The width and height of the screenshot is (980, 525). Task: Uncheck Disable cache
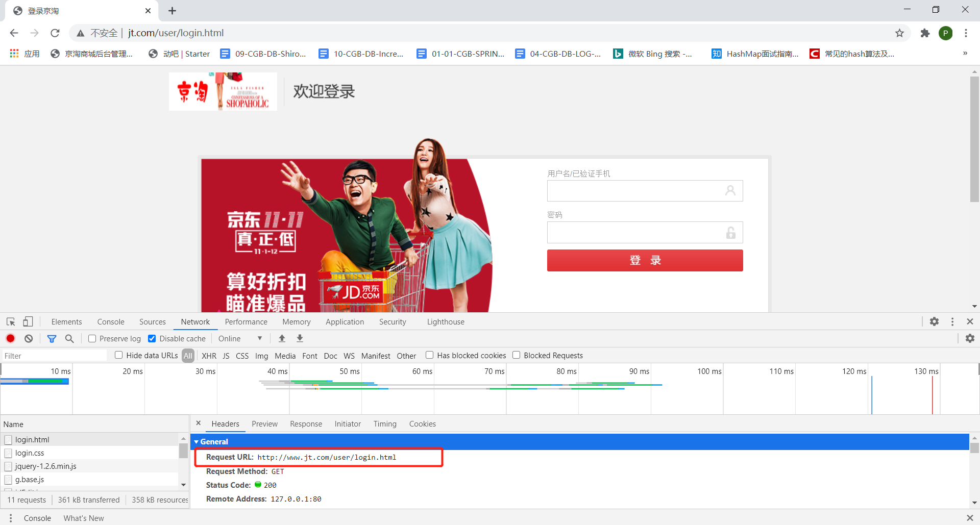[152, 338]
